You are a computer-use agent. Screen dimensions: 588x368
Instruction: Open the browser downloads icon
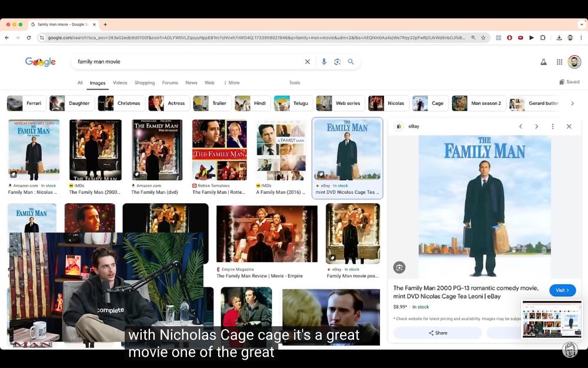559,38
